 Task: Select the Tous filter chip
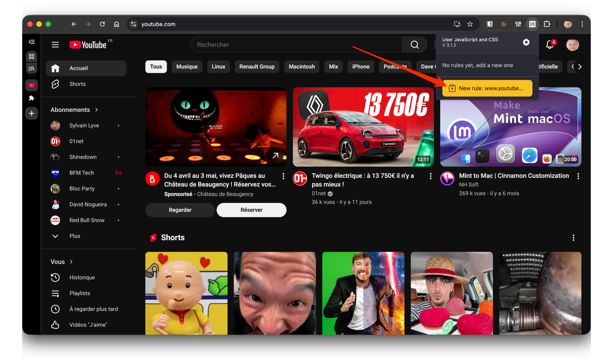(156, 67)
